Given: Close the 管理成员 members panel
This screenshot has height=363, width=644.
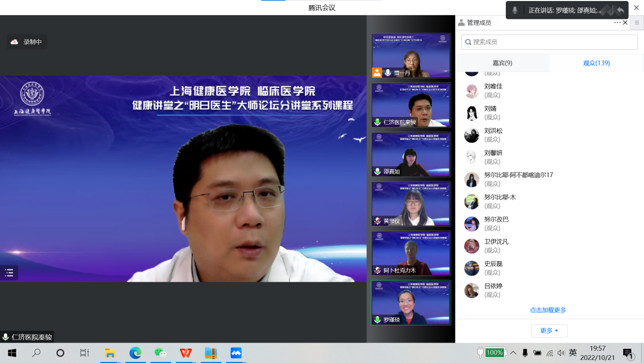Looking at the screenshot, I should click(625, 23).
